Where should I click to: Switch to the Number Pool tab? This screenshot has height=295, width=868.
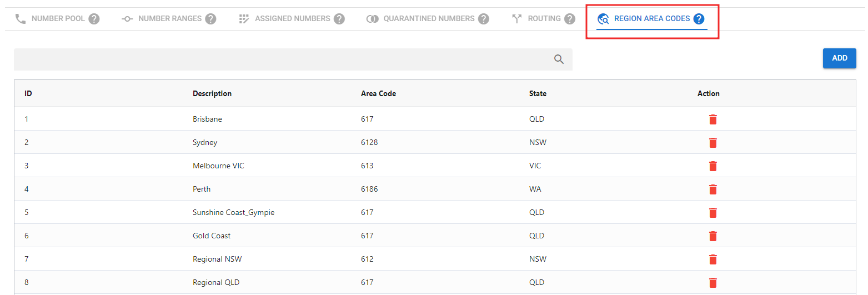point(58,19)
